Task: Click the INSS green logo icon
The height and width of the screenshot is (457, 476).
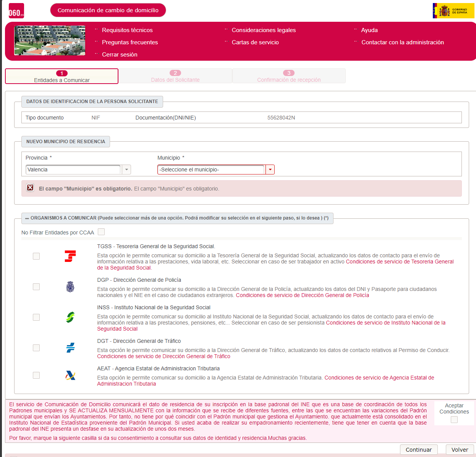Action: [x=70, y=317]
